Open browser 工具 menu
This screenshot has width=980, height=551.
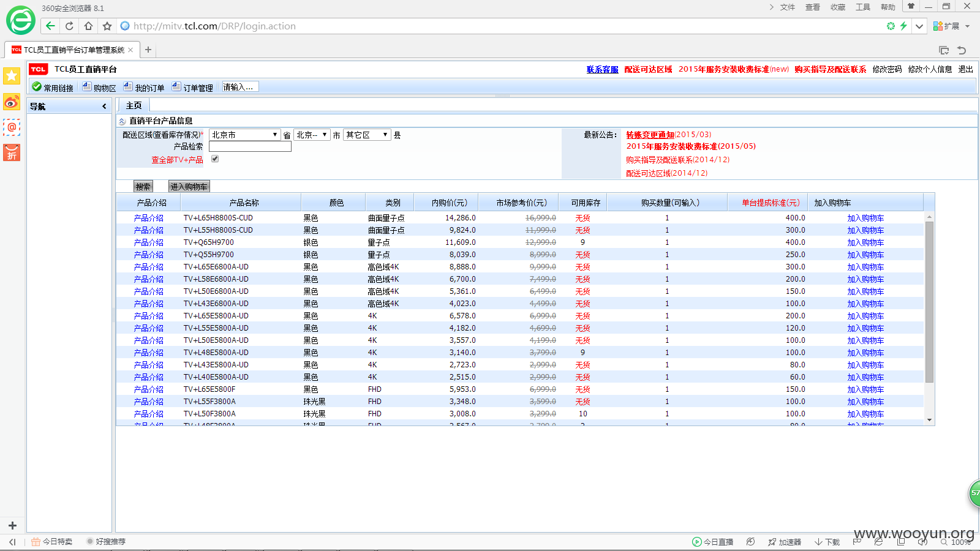(863, 7)
